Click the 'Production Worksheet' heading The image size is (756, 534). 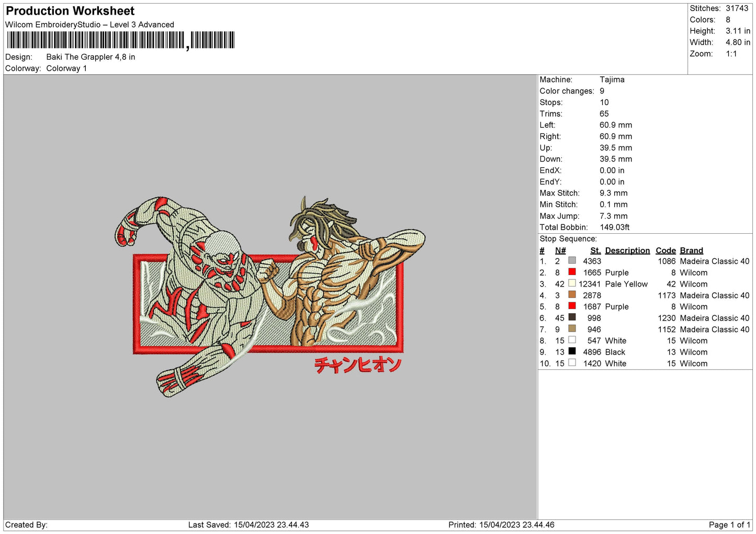[x=70, y=11]
